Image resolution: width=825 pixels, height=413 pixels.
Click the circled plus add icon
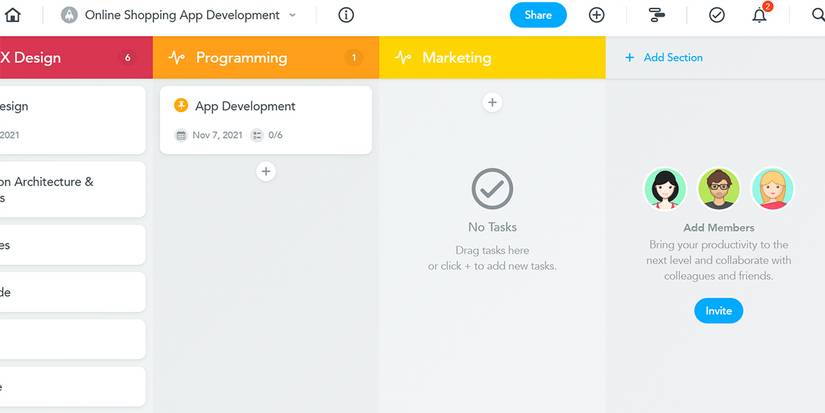pyautogui.click(x=596, y=15)
